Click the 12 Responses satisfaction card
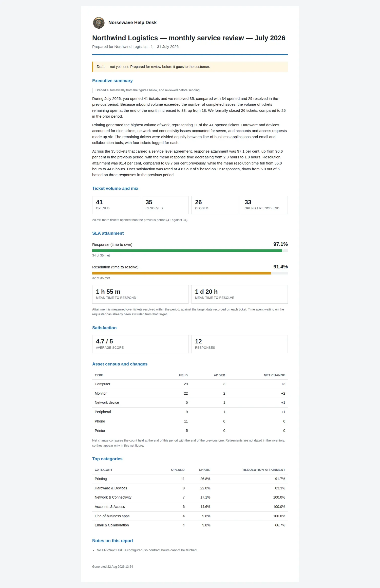 coord(239,344)
